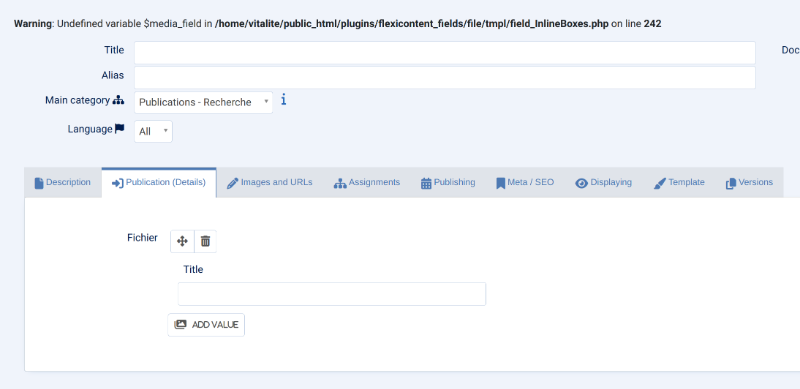Viewport: 800px width, 389px height.
Task: Click the move handle icon next to Fichier
Action: click(x=182, y=241)
